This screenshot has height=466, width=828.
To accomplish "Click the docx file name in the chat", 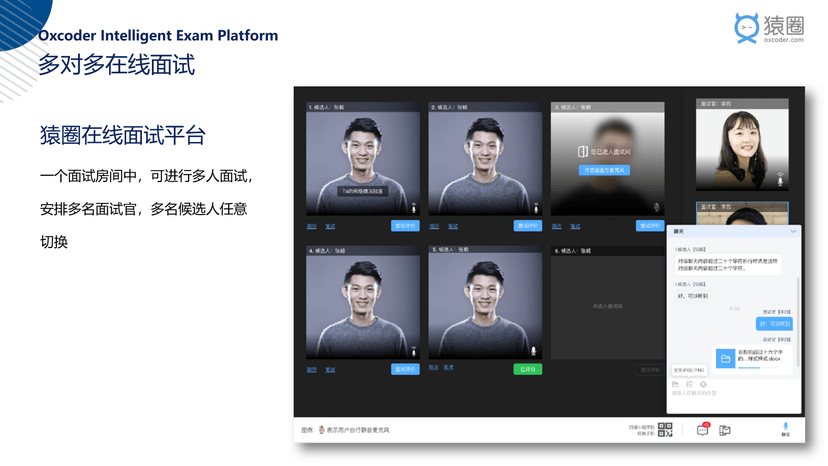I will [760, 355].
